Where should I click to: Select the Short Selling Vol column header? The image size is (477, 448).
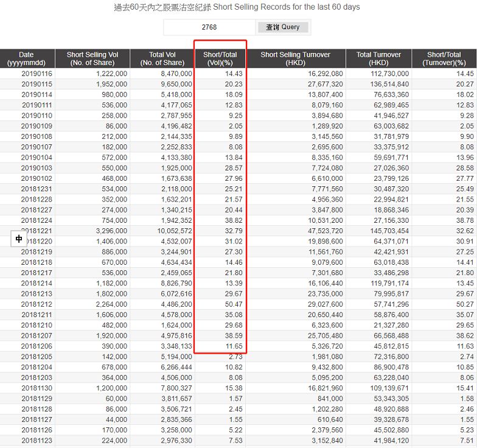coord(92,58)
